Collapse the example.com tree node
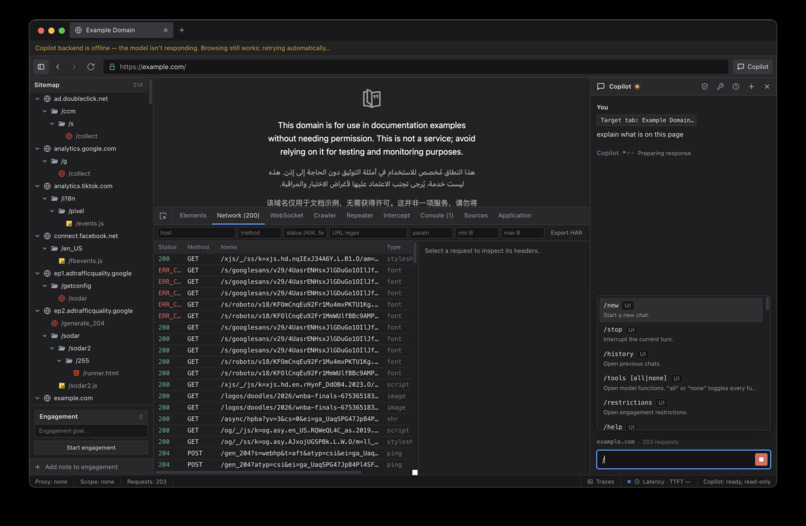 coord(38,398)
